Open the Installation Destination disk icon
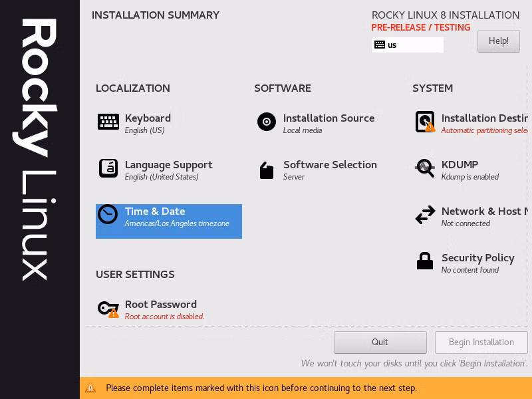 pos(425,122)
